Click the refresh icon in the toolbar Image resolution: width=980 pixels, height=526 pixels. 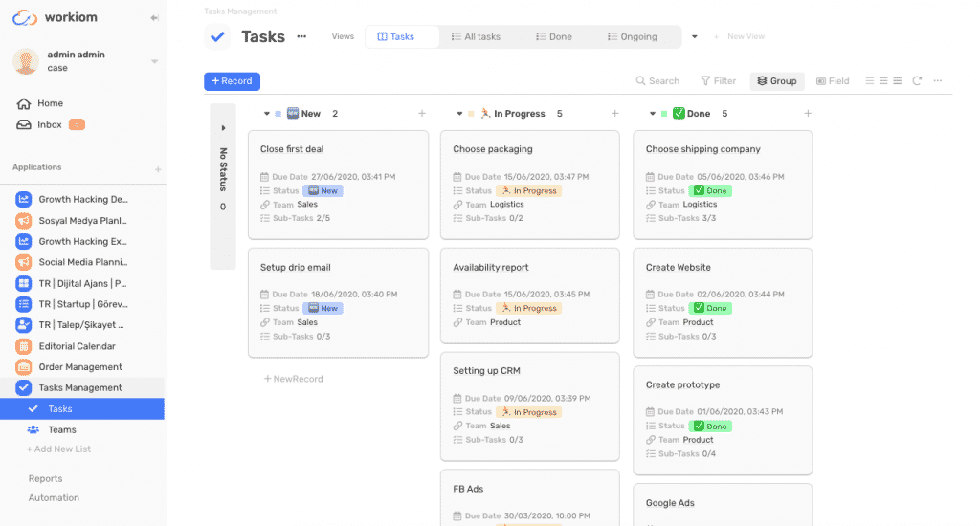917,81
